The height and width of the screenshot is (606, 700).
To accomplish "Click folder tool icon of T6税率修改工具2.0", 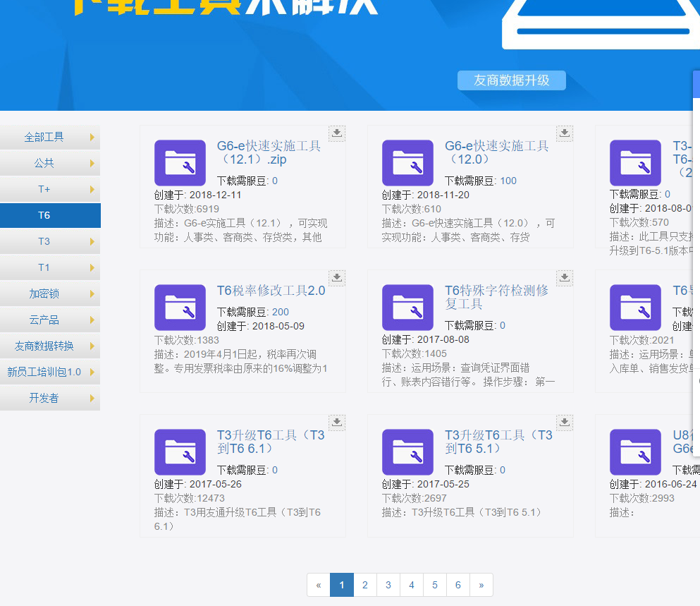I will [180, 308].
